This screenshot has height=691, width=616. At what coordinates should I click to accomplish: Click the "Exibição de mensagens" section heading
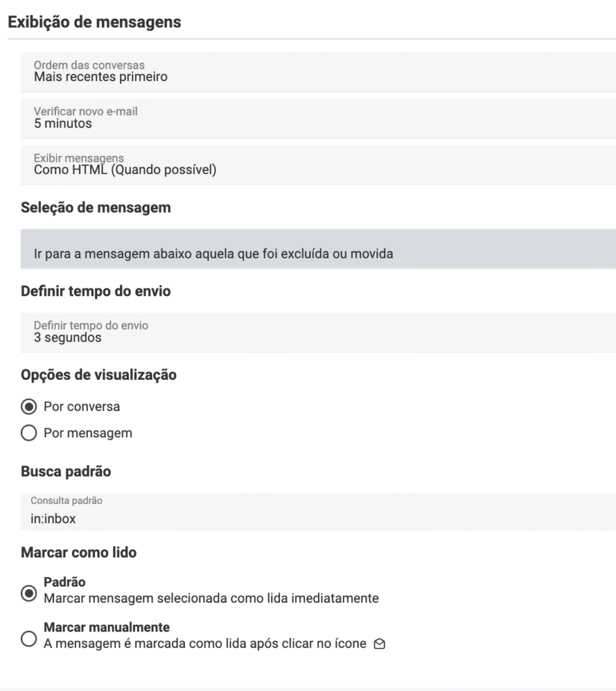pos(94,22)
